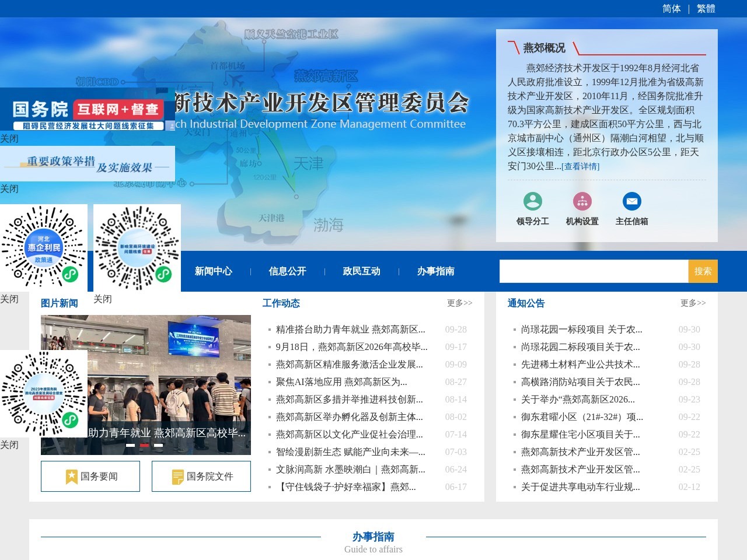
Task: Open the 河北惠企利民 QR code
Action: 44,248
